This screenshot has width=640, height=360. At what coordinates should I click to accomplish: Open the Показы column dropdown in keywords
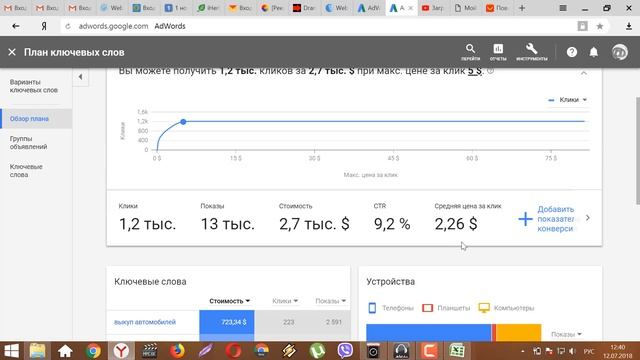[x=331, y=301]
